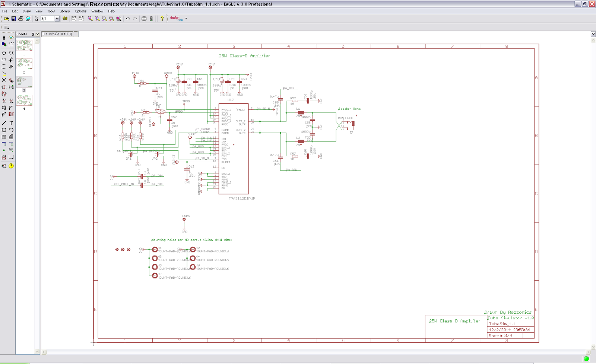Toggle the Show (eye) tool
596x364 pixels.
[x=11, y=37]
